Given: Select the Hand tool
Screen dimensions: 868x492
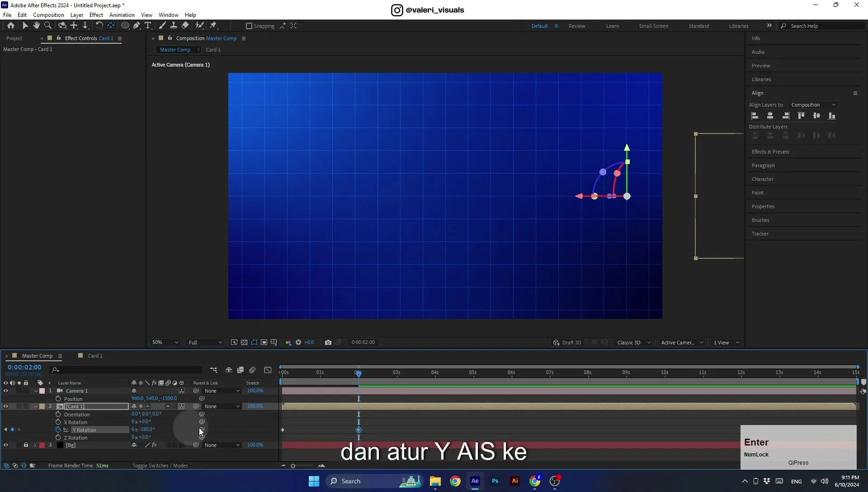Looking at the screenshot, I should pyautogui.click(x=37, y=26).
